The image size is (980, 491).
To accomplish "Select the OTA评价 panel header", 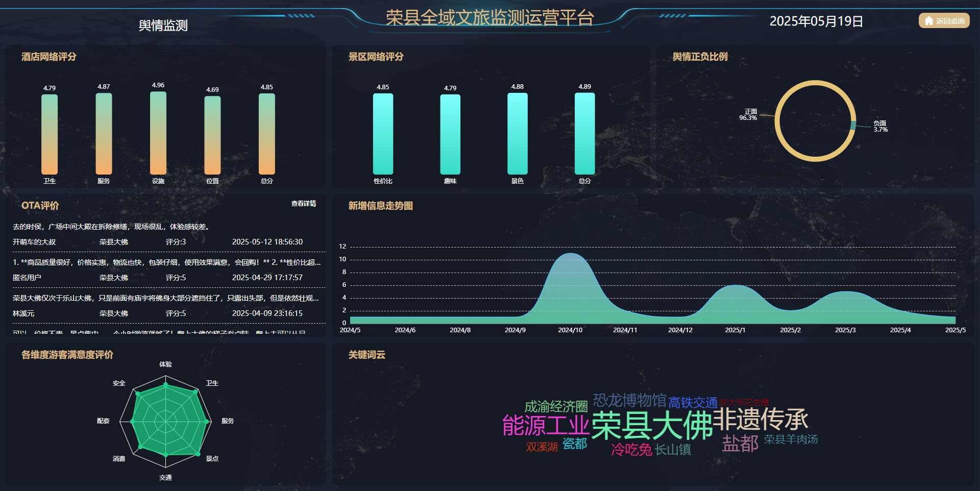I will click(41, 206).
